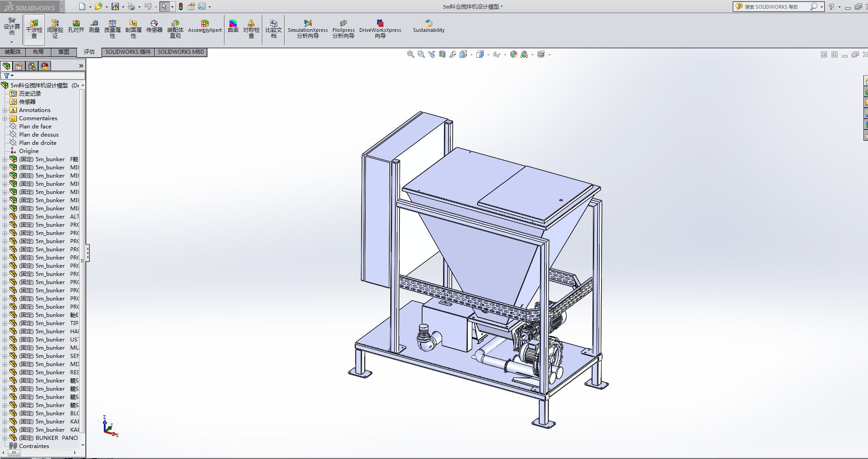868x459 pixels.
Task: Expand the Commentaires folder node
Action: [5, 118]
